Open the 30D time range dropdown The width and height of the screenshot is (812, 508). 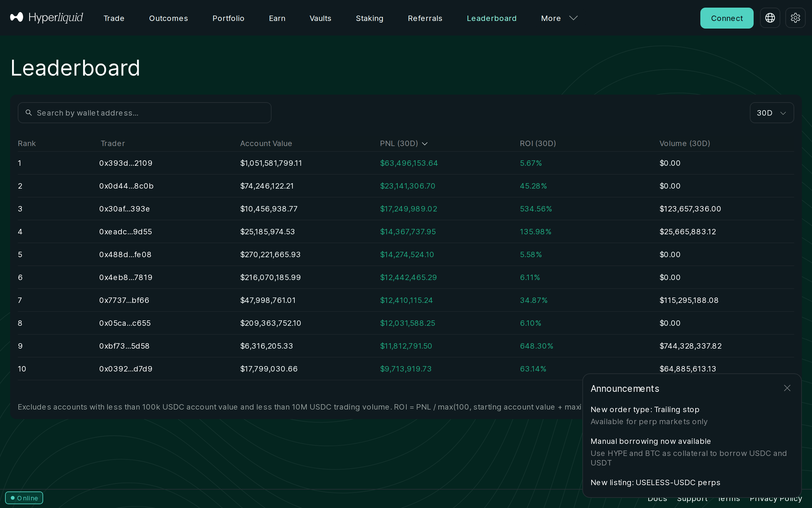772,113
